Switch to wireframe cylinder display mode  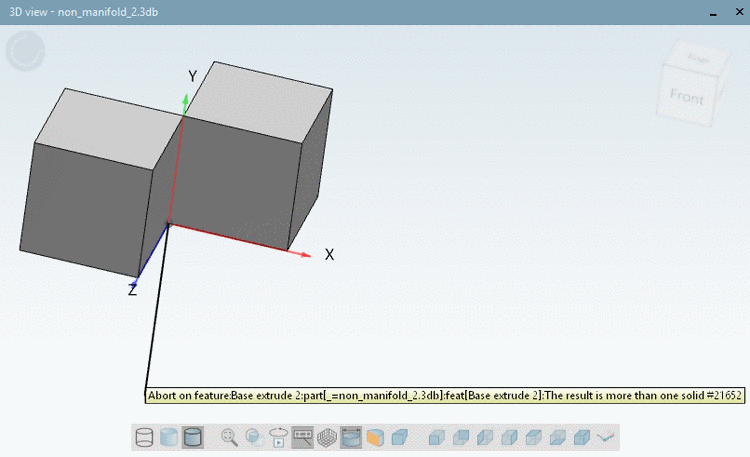pyautogui.click(x=144, y=437)
